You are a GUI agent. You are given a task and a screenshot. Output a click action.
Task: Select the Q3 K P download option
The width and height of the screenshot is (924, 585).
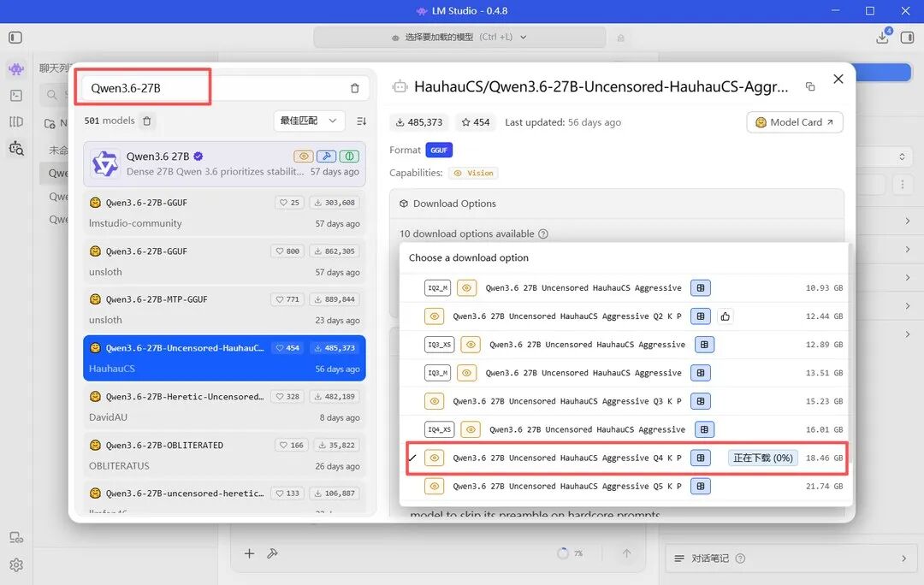625,401
